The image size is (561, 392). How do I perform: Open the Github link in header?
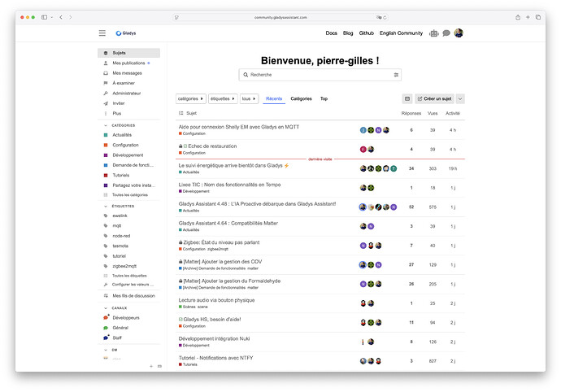coord(367,33)
